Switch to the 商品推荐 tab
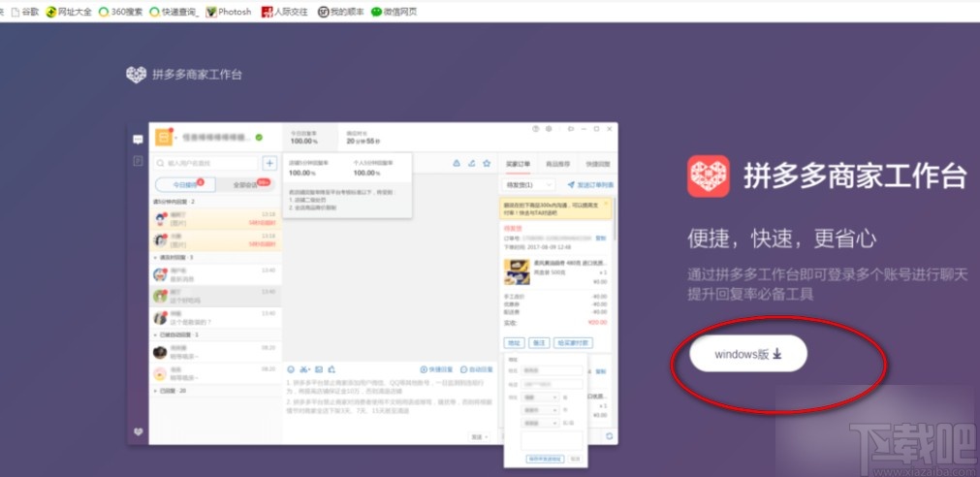 [557, 164]
